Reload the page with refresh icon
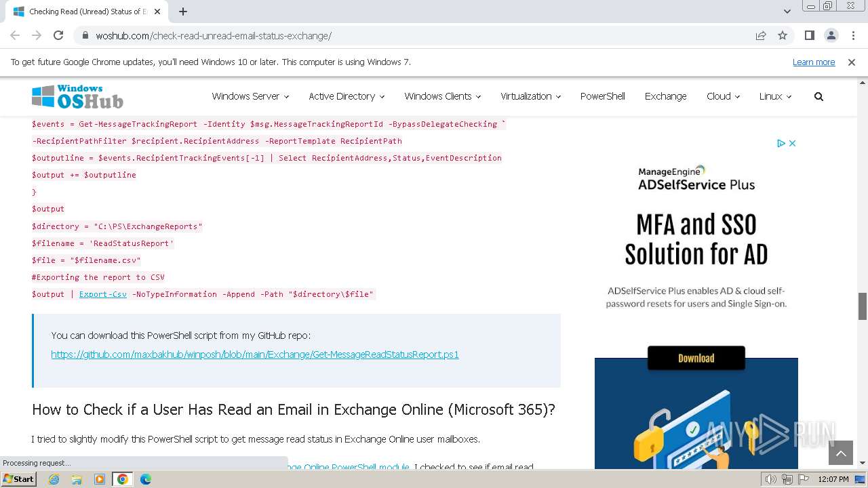 click(58, 36)
